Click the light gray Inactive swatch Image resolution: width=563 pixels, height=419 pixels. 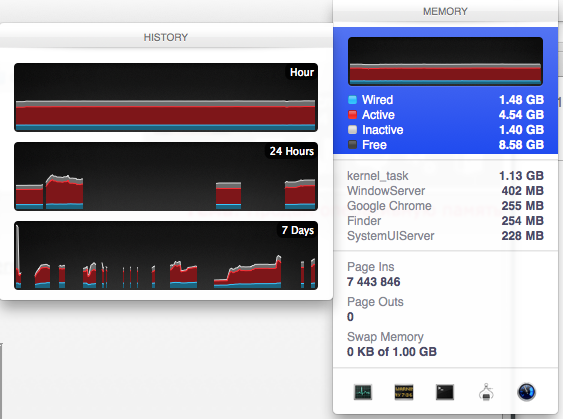(353, 130)
